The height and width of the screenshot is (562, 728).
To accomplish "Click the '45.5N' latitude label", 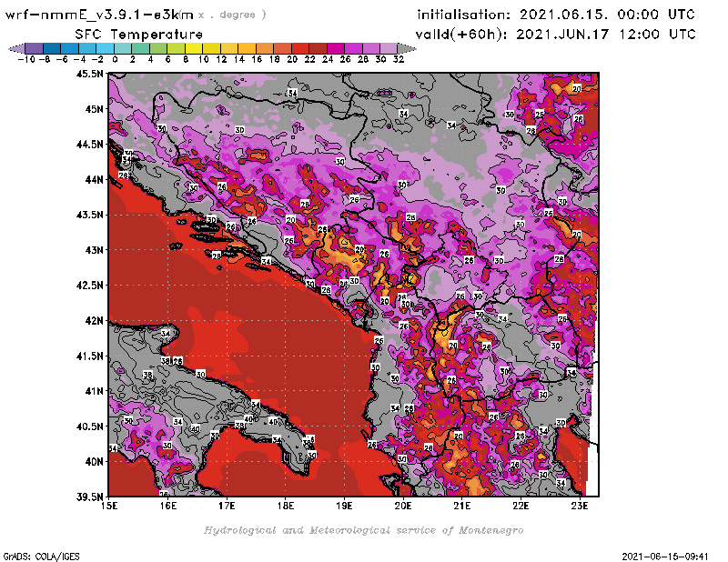I will (x=89, y=74).
